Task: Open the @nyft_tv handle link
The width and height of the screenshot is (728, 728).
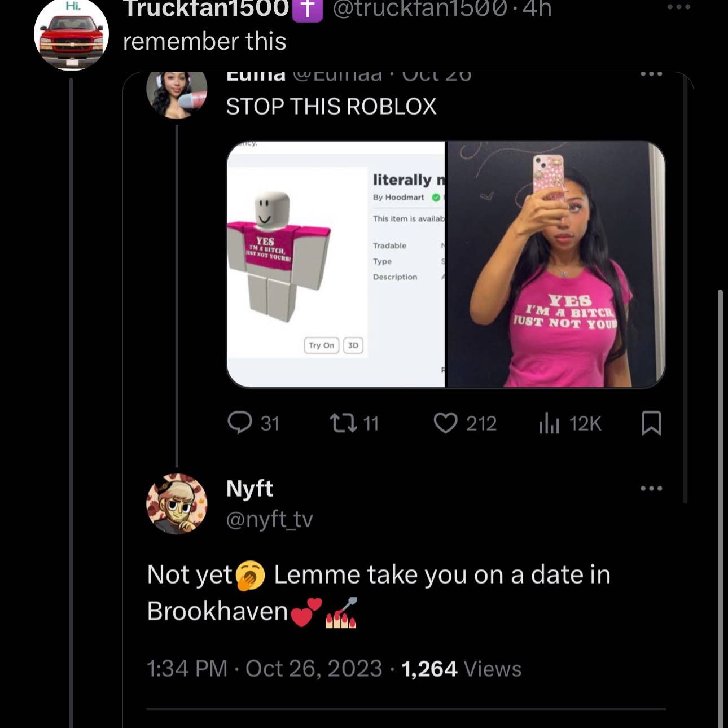Action: [x=269, y=519]
